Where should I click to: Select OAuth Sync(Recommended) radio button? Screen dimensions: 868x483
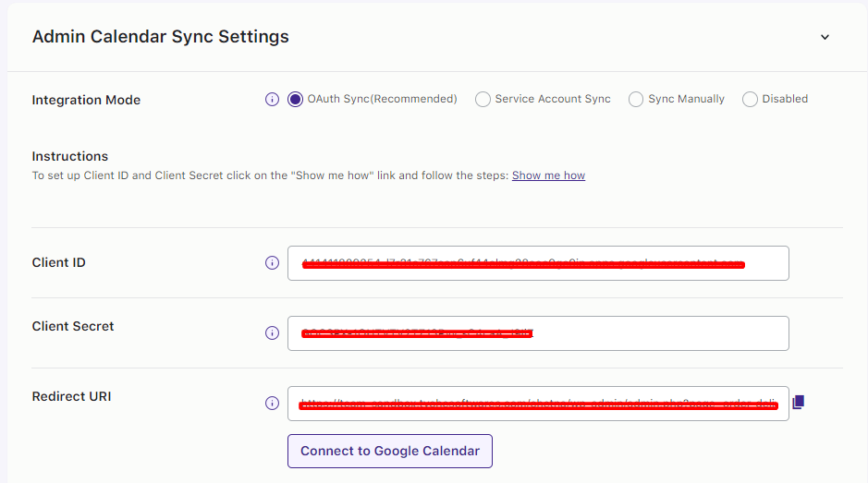tap(295, 99)
